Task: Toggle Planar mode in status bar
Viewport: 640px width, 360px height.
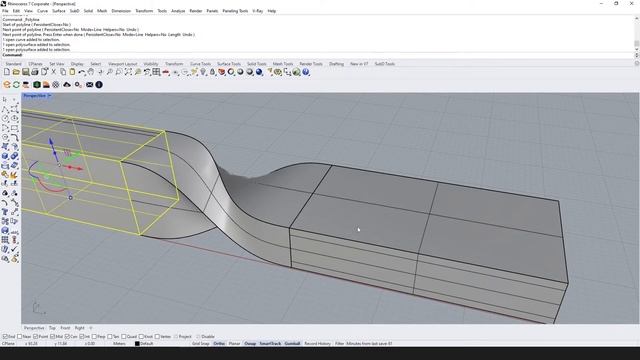Action: (234, 344)
